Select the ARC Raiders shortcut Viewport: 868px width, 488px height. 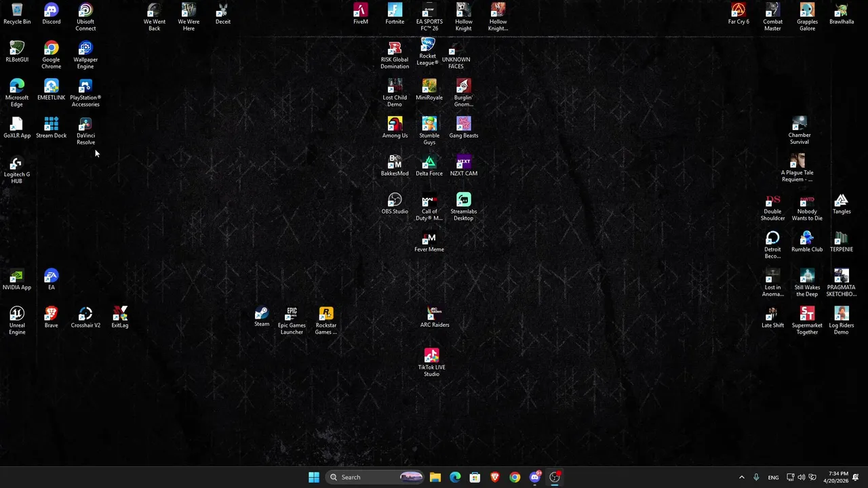tap(435, 317)
